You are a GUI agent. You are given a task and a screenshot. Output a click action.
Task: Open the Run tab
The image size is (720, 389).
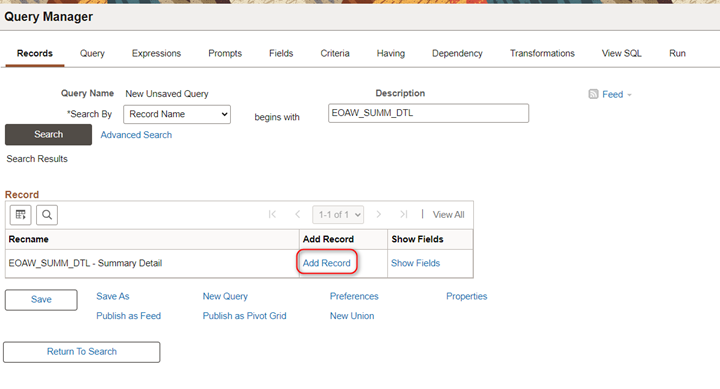coord(677,53)
